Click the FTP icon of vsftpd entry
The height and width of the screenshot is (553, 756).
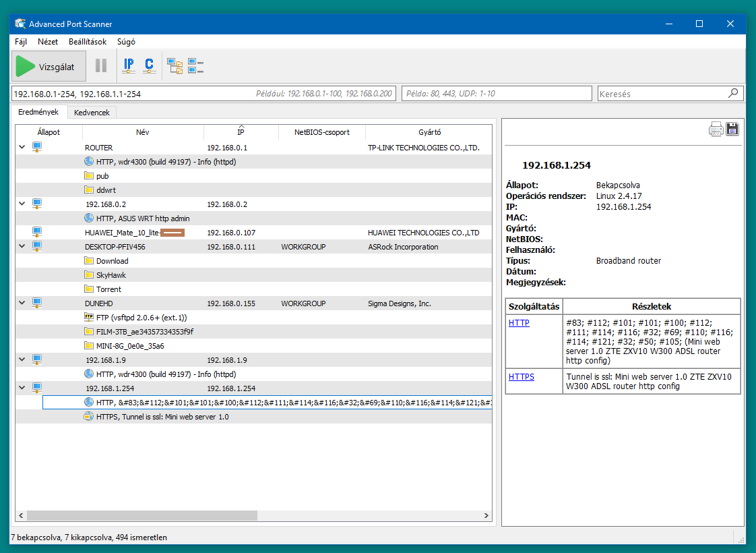click(x=89, y=317)
